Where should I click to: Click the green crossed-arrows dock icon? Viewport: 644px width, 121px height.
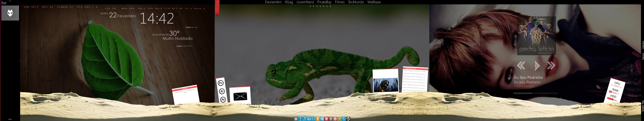(x=340, y=119)
